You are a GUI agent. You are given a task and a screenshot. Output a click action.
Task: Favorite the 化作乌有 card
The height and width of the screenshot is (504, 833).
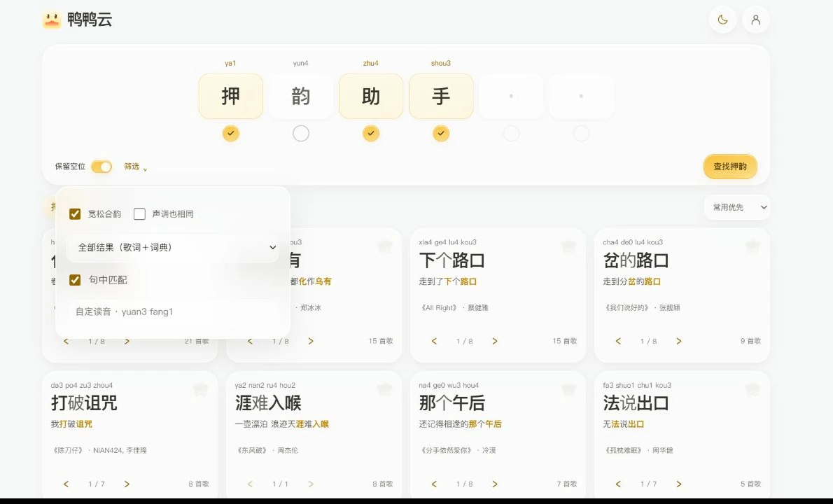click(x=384, y=246)
